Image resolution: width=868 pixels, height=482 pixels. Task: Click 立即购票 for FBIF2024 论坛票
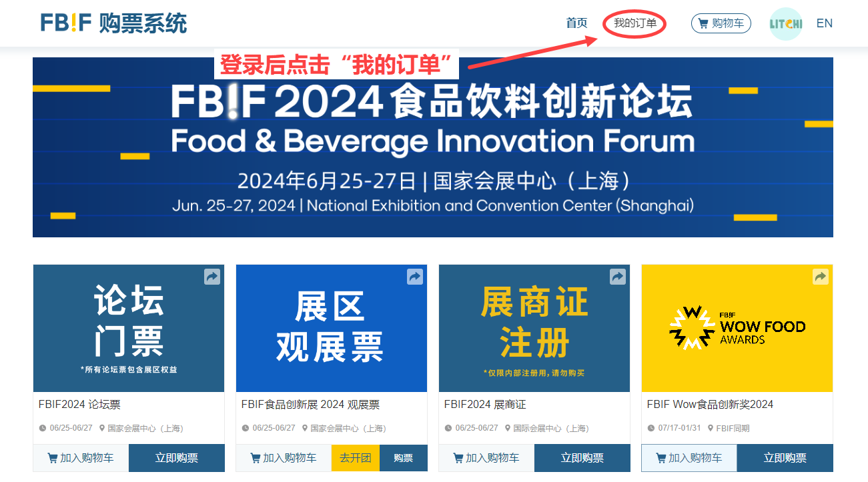point(176,458)
